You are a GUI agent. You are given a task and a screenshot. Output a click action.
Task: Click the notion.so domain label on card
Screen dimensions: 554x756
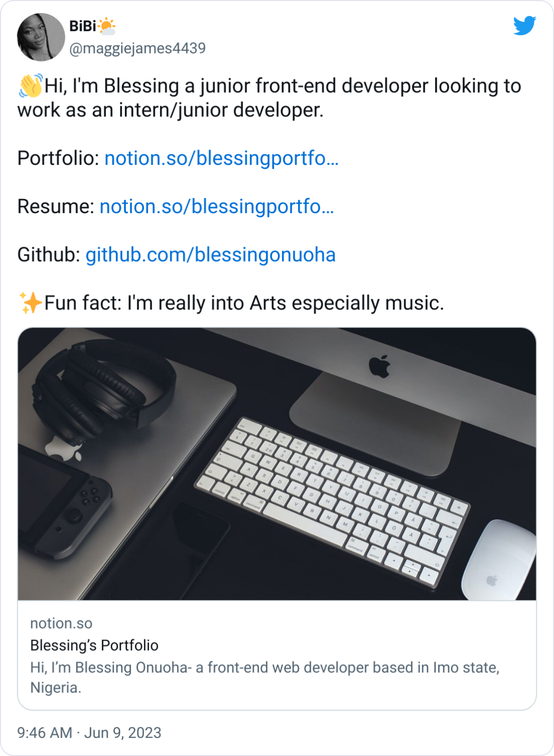tap(60, 623)
